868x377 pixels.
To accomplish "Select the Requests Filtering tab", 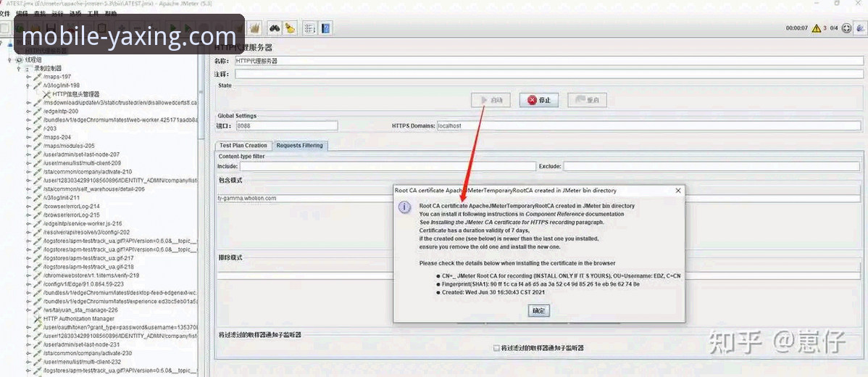I will tap(299, 146).
